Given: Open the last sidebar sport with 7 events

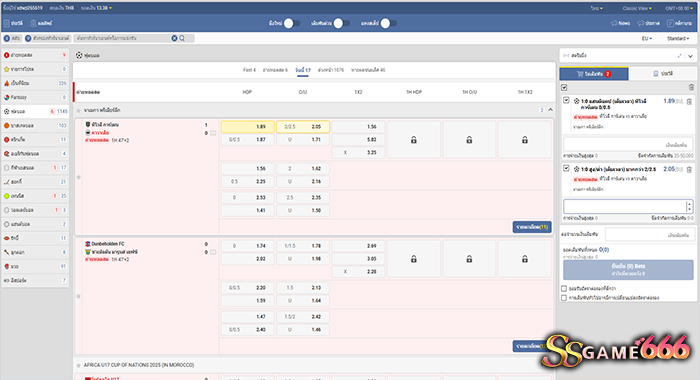Looking at the screenshot, I should click(x=35, y=280).
